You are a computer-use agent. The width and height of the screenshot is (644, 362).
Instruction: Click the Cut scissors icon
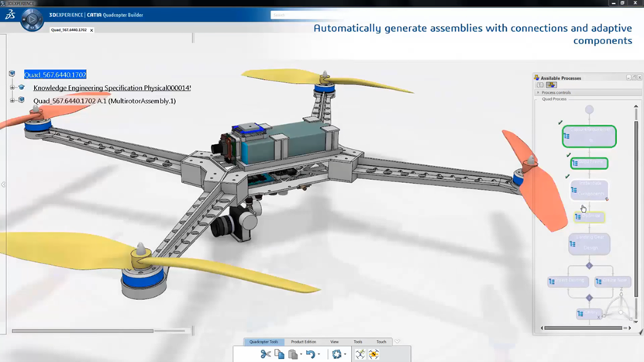(x=265, y=354)
